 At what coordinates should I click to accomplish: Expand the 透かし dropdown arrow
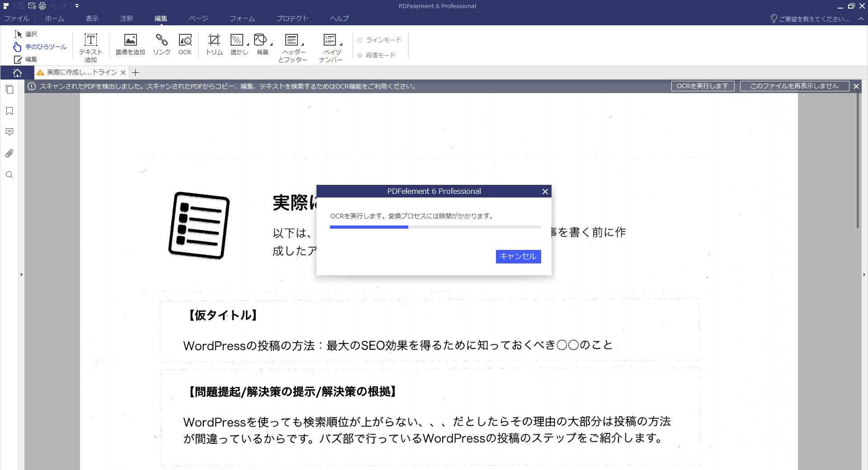point(247,44)
